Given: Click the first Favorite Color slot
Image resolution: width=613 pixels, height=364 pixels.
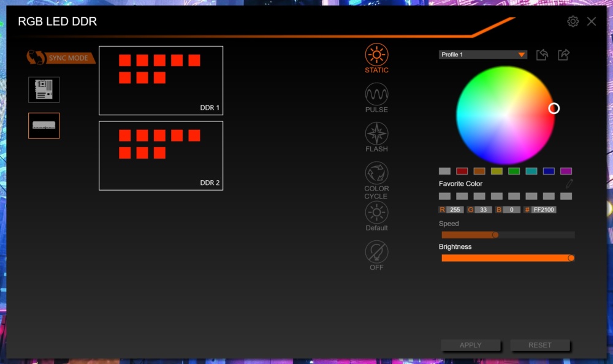Looking at the screenshot, I should click(444, 196).
